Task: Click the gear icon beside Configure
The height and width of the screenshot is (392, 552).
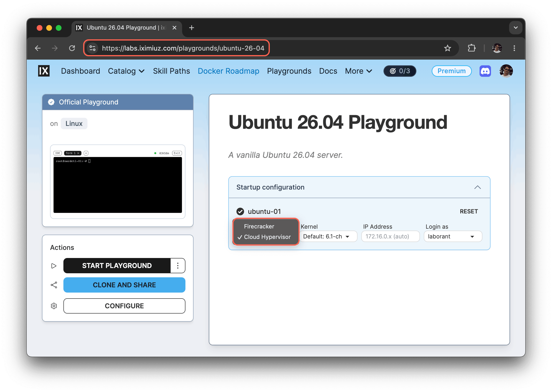Action: tap(54, 306)
